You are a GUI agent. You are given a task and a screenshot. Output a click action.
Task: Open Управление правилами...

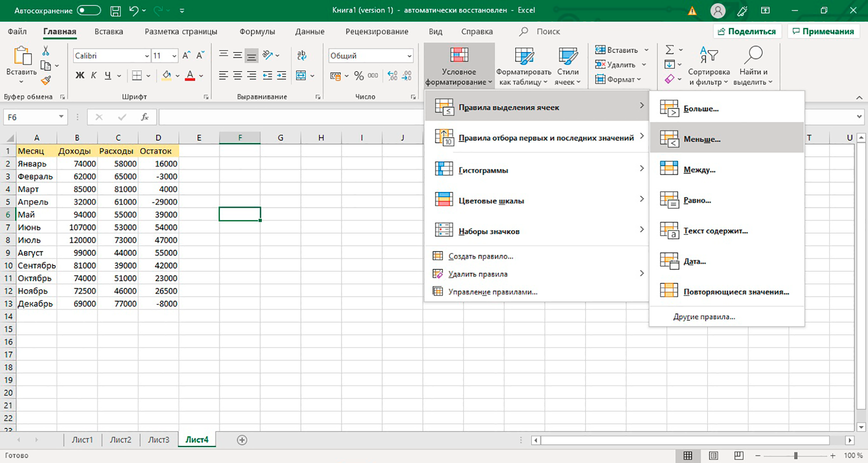[x=537, y=292]
